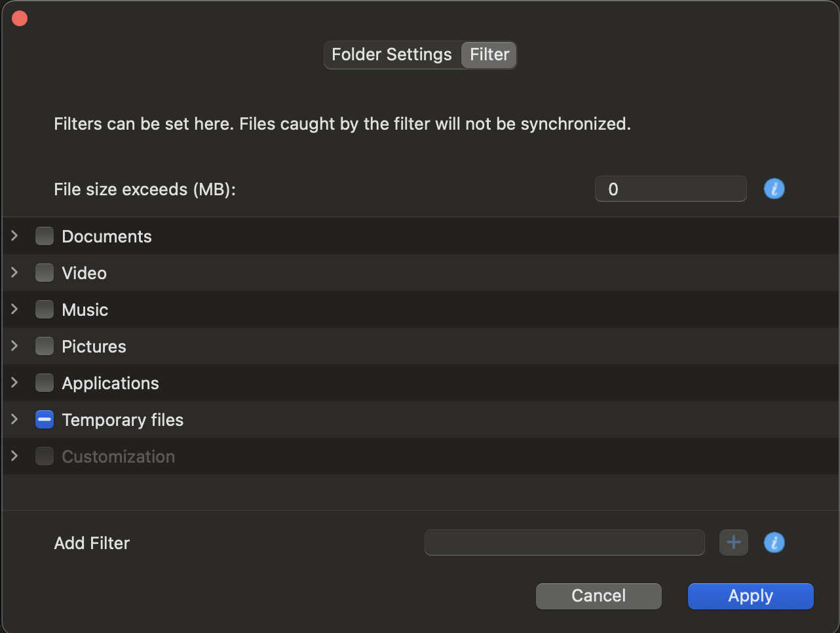Click the Cancel button

(599, 596)
